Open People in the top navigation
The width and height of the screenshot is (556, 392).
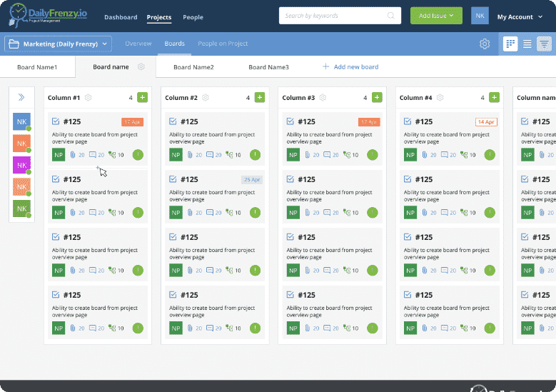coord(193,17)
